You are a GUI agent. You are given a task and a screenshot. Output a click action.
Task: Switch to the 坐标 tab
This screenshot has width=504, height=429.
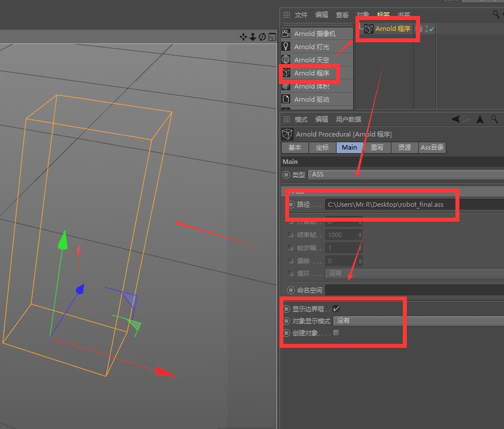point(322,147)
